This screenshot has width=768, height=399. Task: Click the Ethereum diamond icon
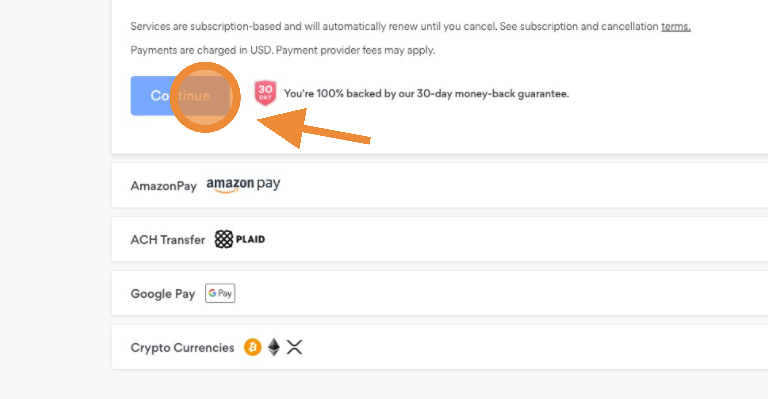coord(274,347)
